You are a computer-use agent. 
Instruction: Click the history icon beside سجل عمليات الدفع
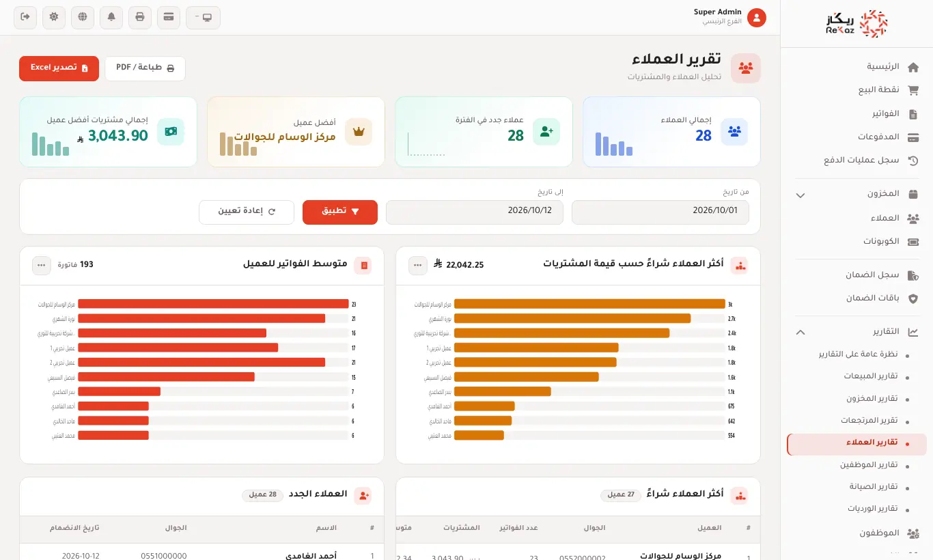tap(913, 160)
